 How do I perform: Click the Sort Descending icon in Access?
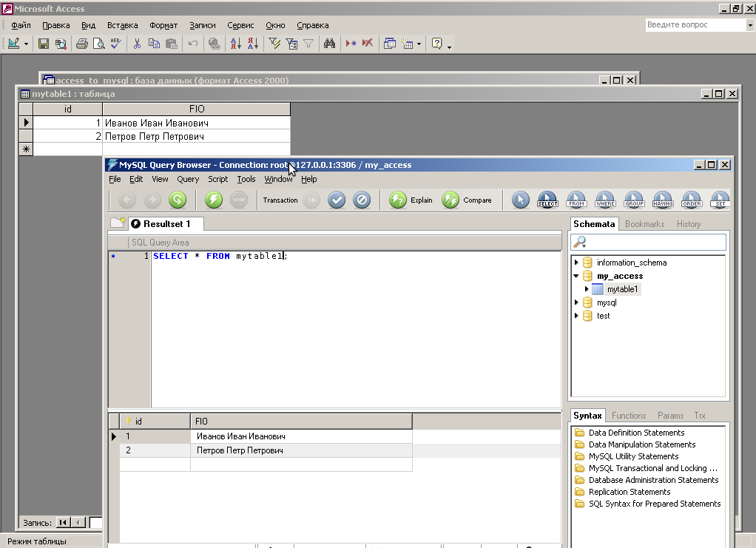[x=253, y=44]
